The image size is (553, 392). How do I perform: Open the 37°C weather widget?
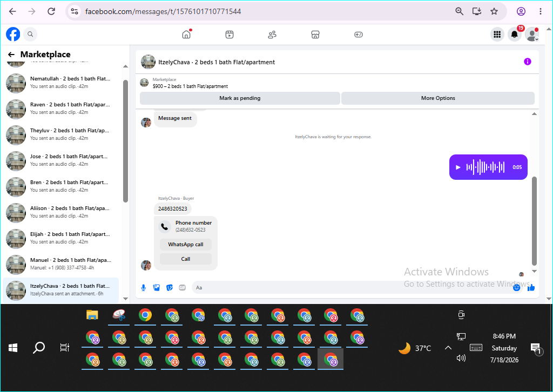point(415,348)
